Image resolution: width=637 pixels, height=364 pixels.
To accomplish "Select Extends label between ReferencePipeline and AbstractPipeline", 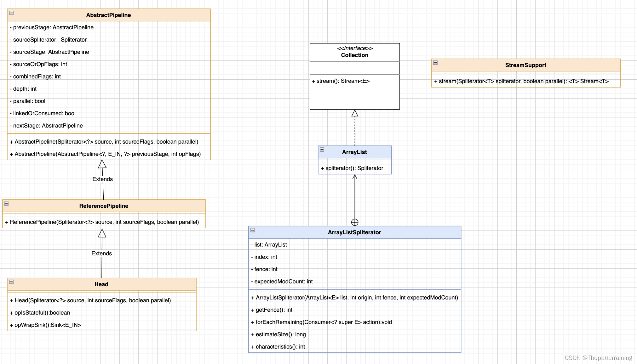I will pos(102,179).
